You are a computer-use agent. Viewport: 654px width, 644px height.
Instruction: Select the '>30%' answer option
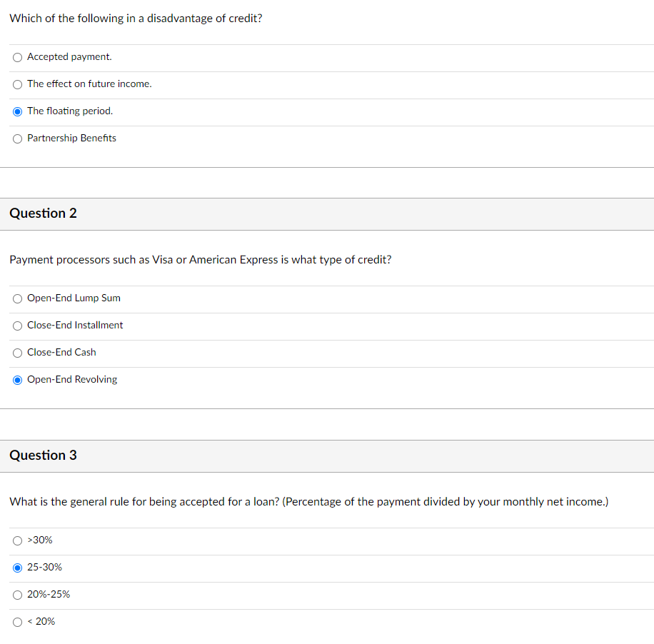point(18,540)
